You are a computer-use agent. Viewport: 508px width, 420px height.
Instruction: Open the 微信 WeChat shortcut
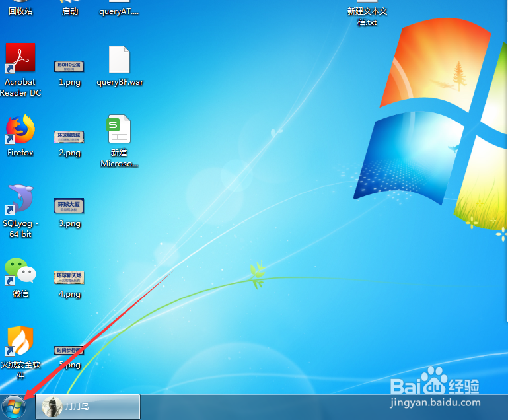tap(20, 278)
